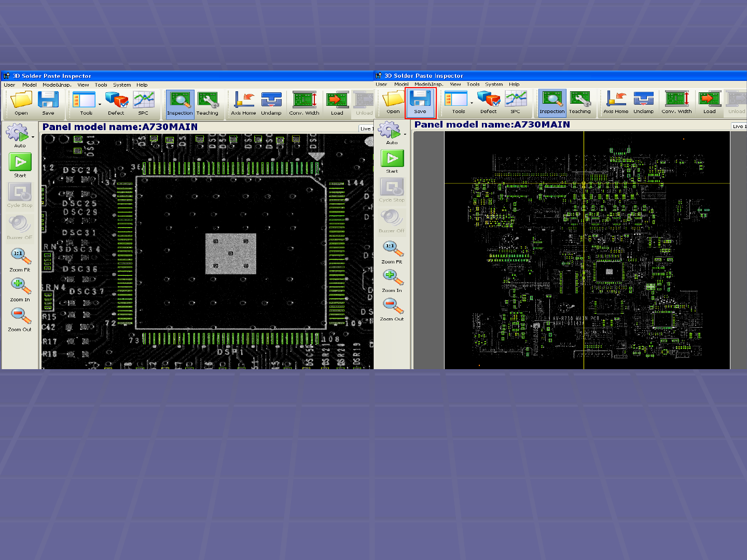Screen dimensions: 747x560
Task: Click gray center pad on chip image
Action: click(231, 254)
